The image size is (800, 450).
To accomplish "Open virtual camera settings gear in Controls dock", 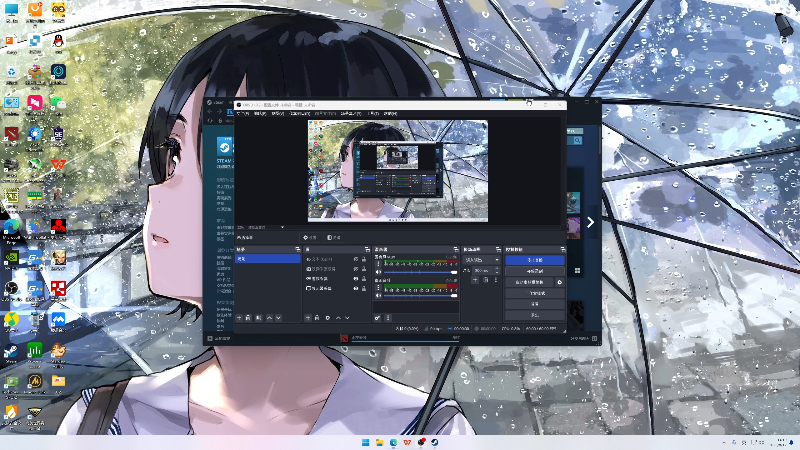I will [560, 282].
